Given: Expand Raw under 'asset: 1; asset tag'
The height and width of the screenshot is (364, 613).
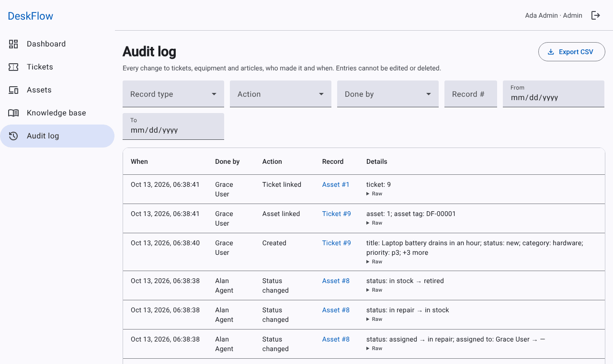Looking at the screenshot, I should [375, 223].
